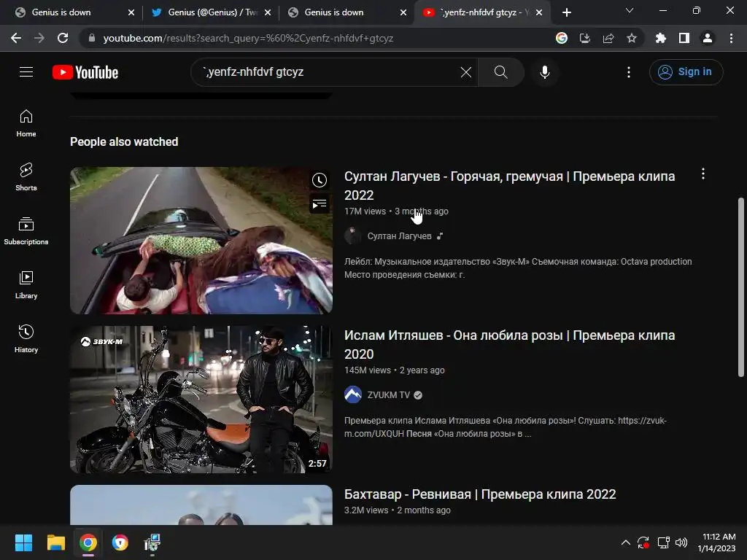Open new browser tab
The width and height of the screenshot is (747, 560).
click(x=566, y=12)
